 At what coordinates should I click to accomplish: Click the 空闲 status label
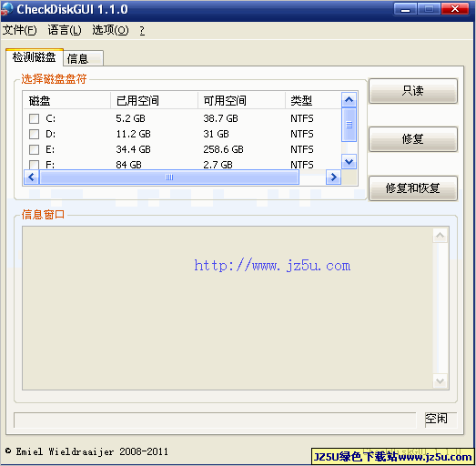[436, 419]
